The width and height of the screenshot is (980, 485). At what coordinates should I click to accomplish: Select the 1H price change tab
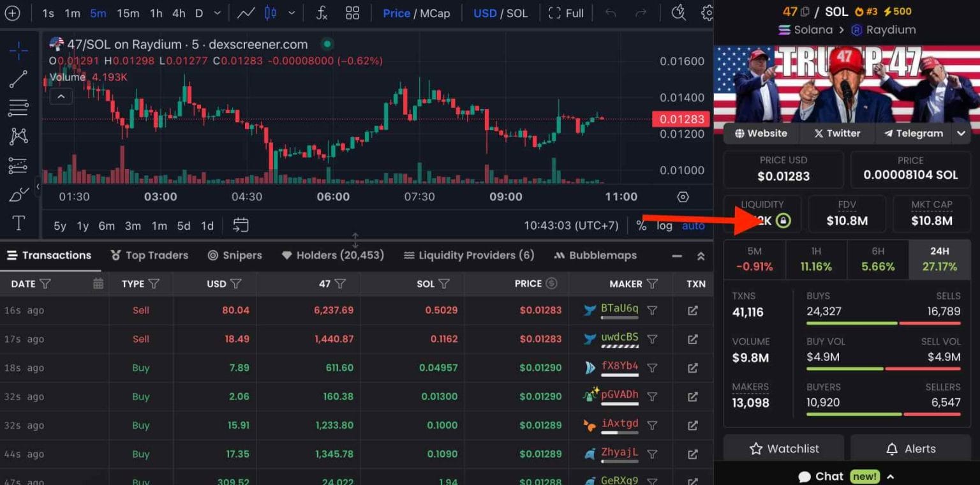[x=816, y=260]
